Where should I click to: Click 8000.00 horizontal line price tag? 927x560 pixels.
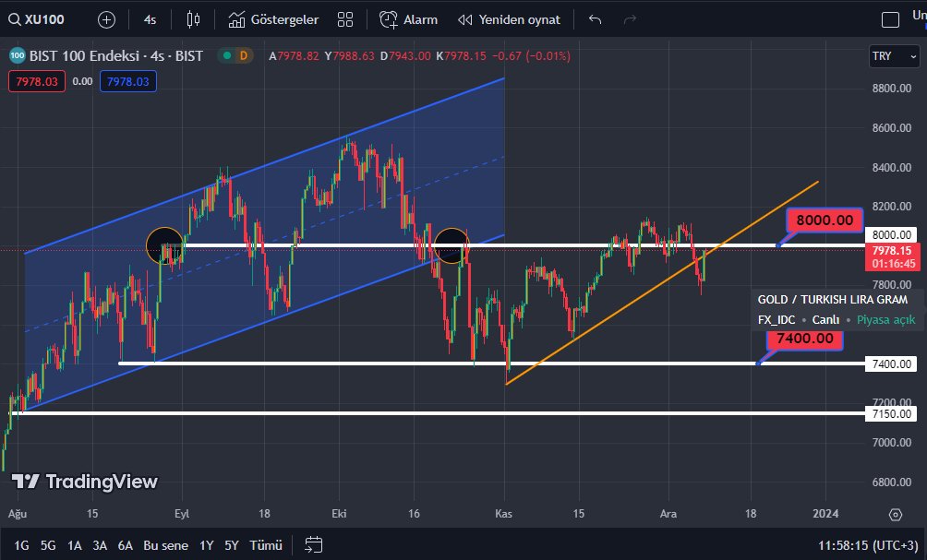tap(892, 234)
